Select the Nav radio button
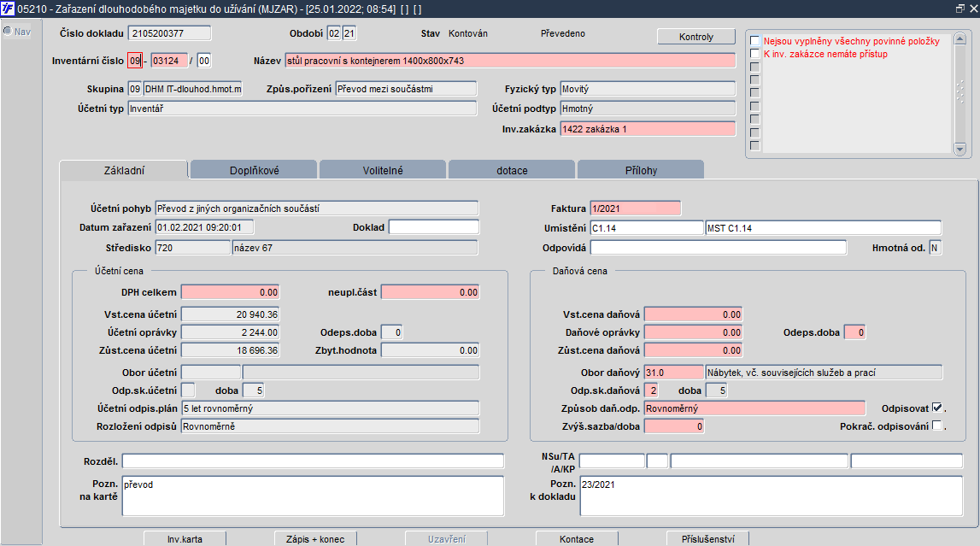980x546 pixels. point(7,32)
